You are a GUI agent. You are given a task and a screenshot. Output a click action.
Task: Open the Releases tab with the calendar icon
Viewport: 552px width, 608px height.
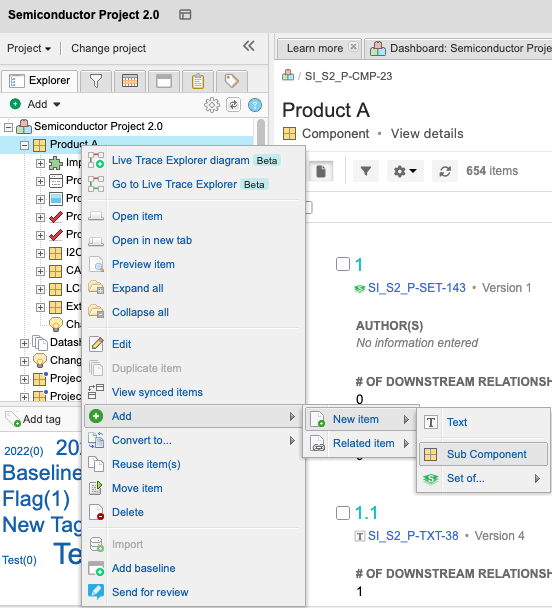(130, 81)
